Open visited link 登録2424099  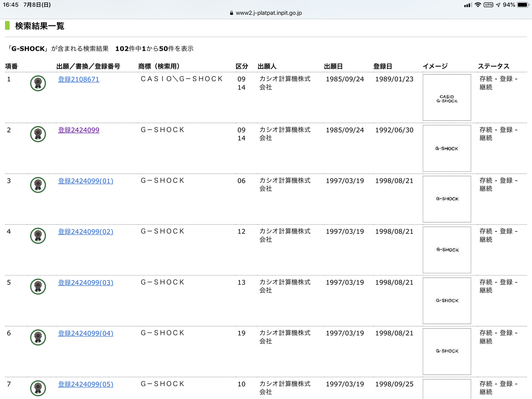79,130
